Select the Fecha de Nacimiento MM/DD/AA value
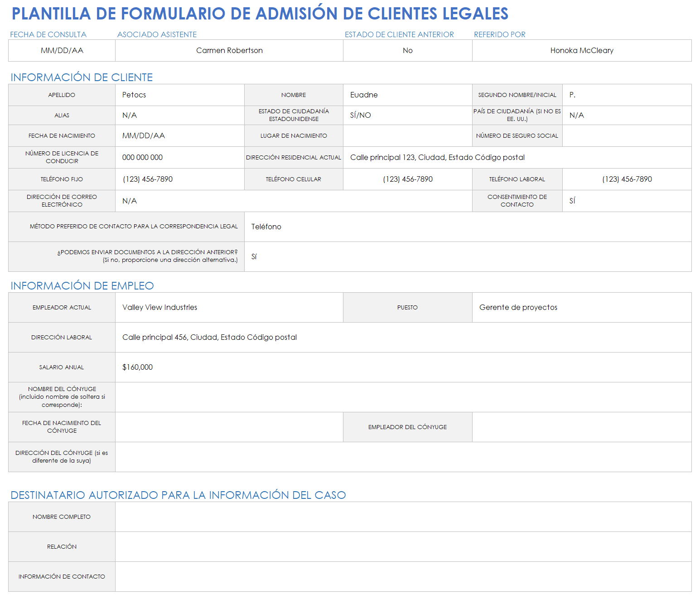The height and width of the screenshot is (599, 700). [x=180, y=135]
